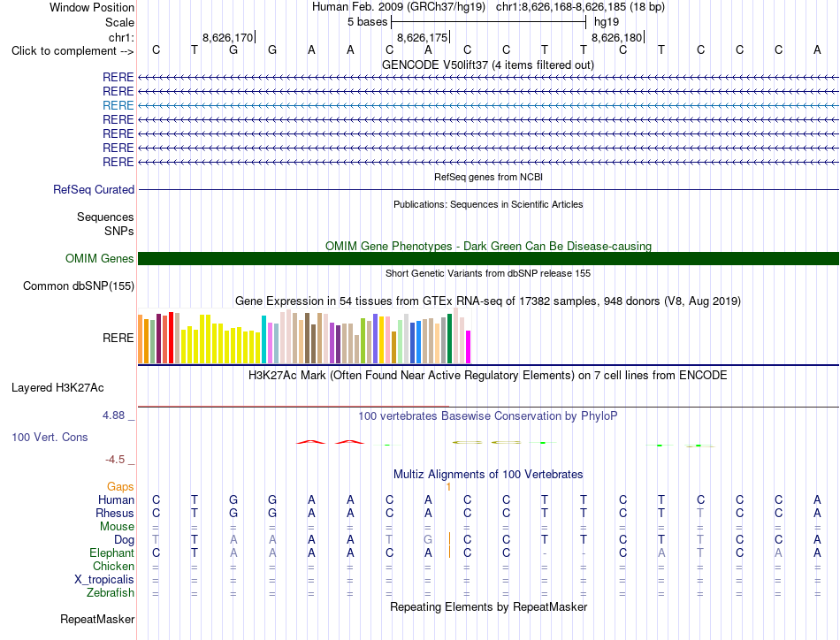Click the 8,626,175 position in ruler
The image size is (840, 640).
pos(422,37)
